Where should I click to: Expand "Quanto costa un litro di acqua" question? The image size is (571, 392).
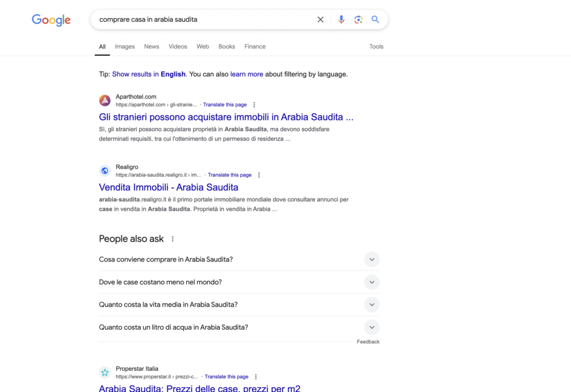click(x=239, y=327)
